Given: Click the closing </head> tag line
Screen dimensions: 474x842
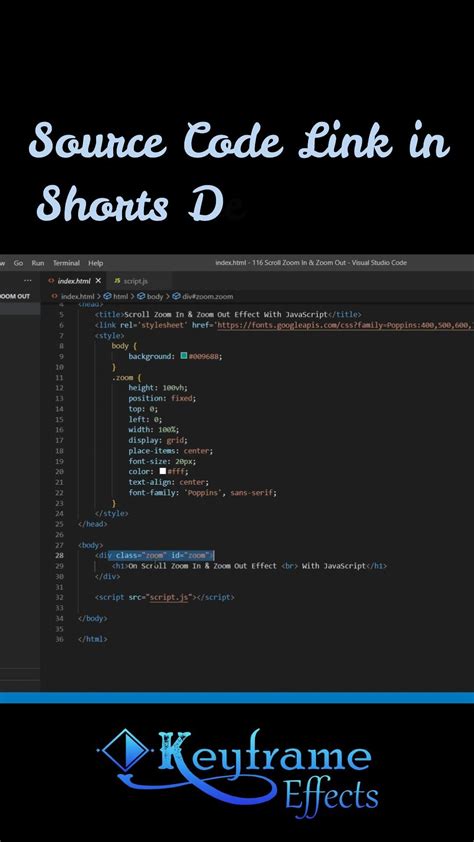Looking at the screenshot, I should (x=92, y=524).
